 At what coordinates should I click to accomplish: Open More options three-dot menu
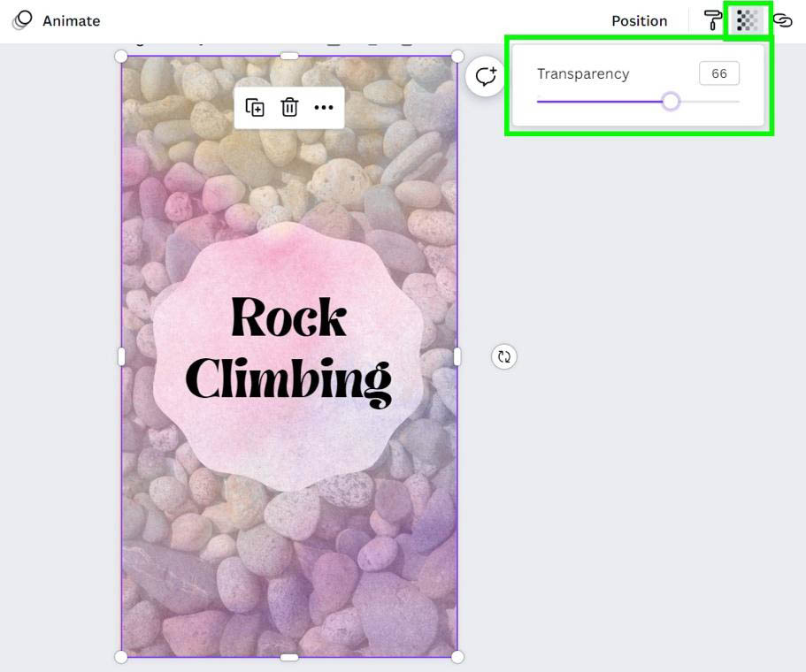[324, 107]
